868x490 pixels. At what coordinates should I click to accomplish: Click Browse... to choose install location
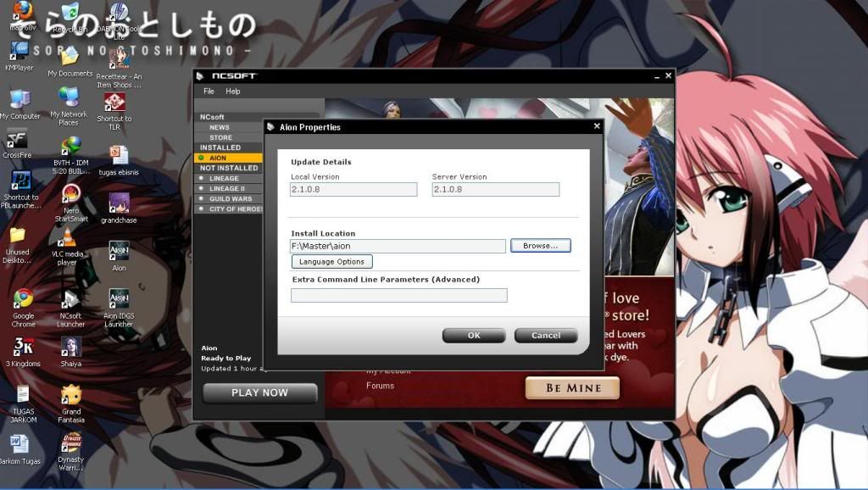coord(540,246)
